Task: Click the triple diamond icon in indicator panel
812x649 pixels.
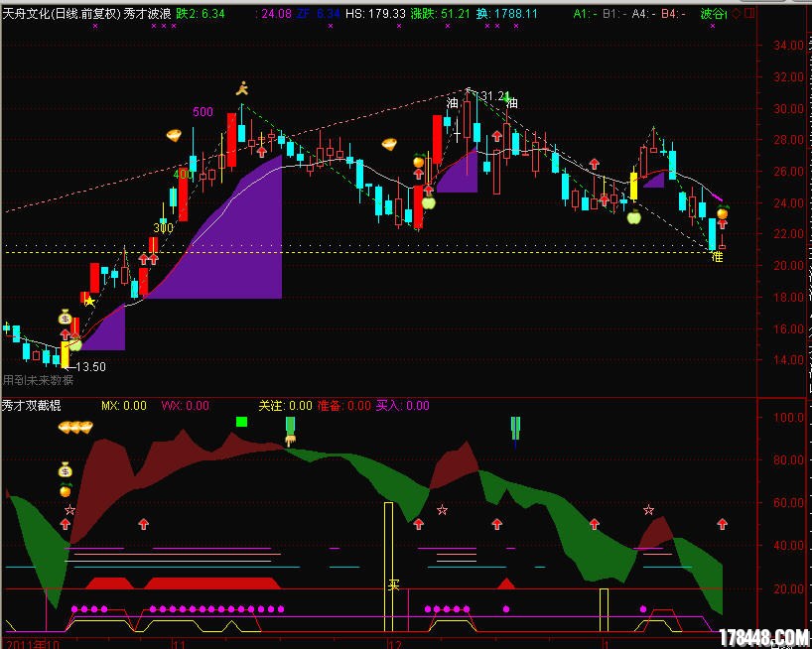Action: 75,427
